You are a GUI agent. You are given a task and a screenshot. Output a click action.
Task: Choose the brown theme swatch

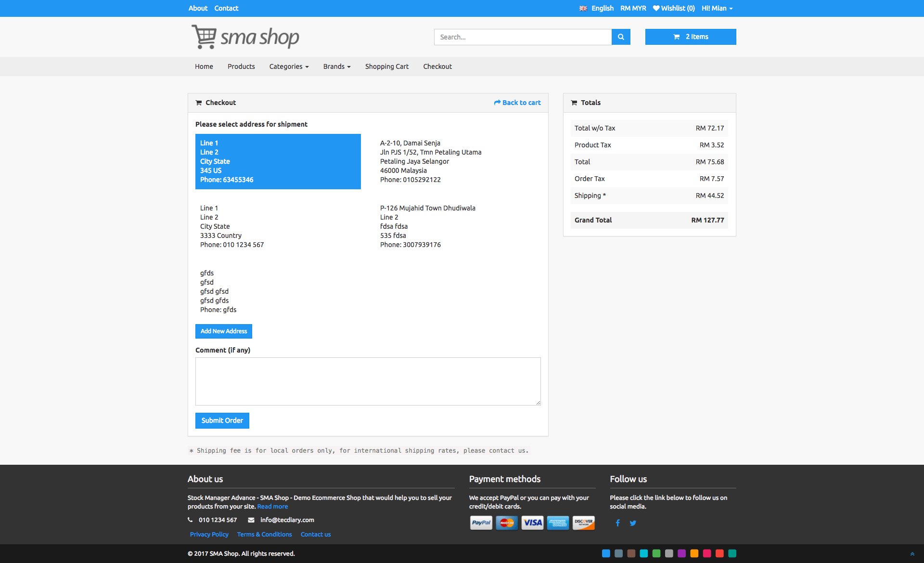[631, 554]
